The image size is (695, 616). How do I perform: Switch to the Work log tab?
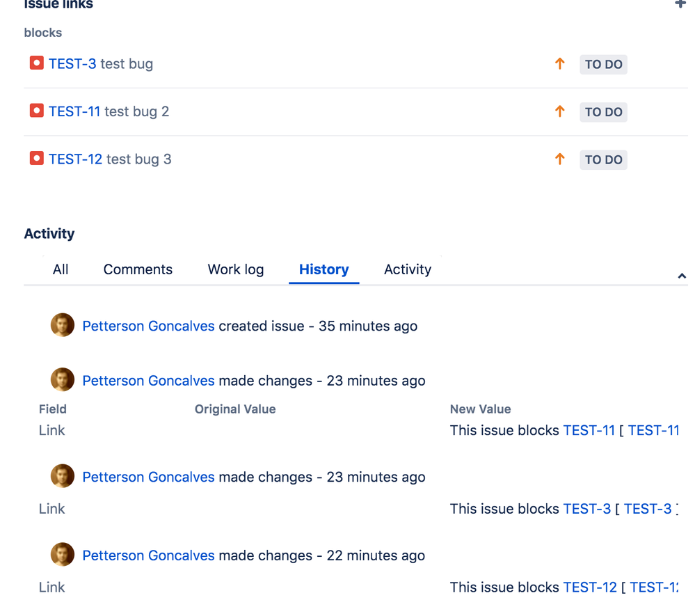235,269
